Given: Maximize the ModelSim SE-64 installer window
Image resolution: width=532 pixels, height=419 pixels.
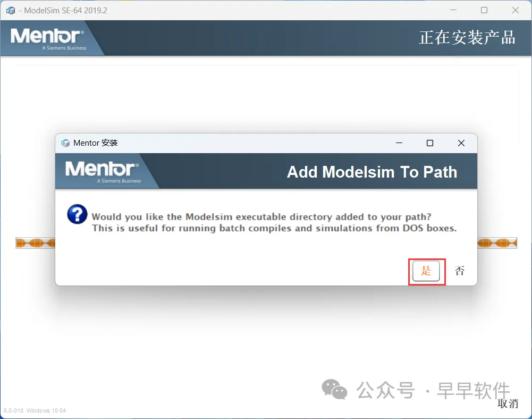Looking at the screenshot, I should [484, 10].
